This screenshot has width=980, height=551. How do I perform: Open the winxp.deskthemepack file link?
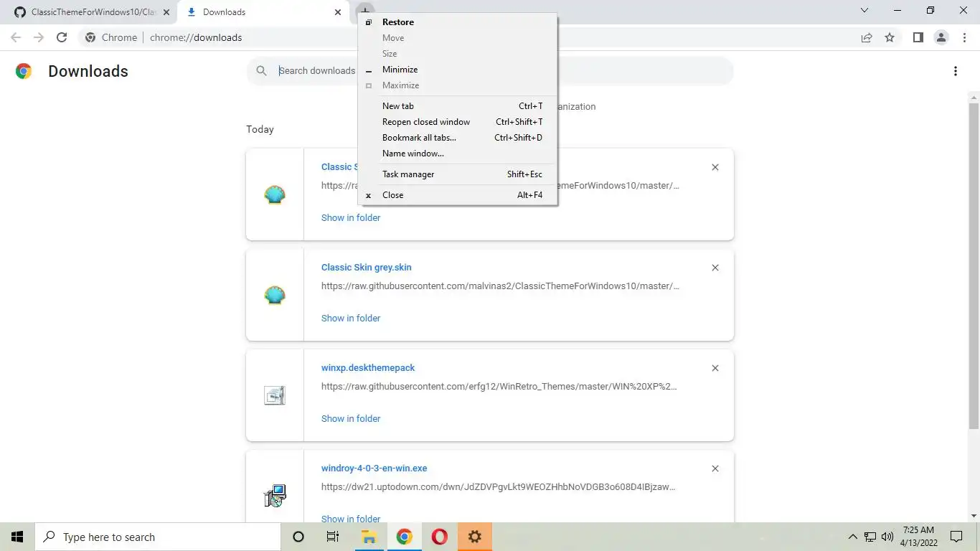pyautogui.click(x=368, y=368)
